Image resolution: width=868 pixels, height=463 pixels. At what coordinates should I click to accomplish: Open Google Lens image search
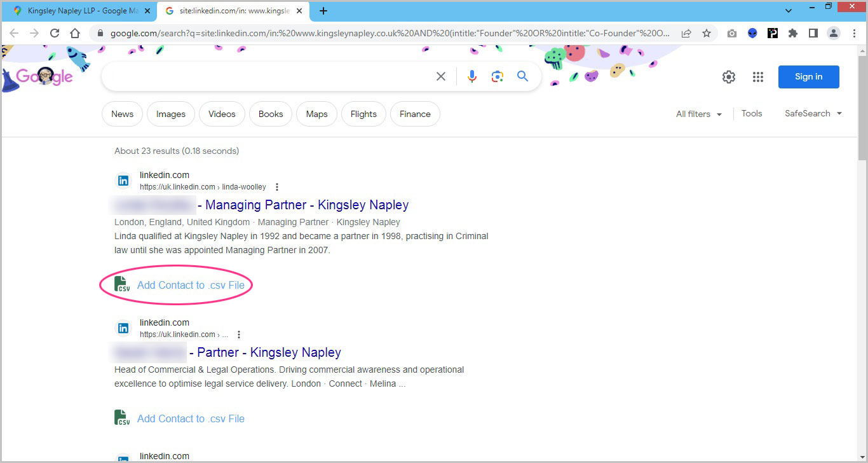pos(497,77)
